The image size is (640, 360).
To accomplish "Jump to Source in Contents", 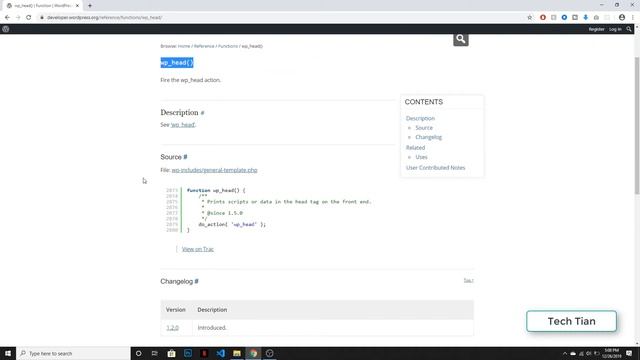I will click(424, 128).
